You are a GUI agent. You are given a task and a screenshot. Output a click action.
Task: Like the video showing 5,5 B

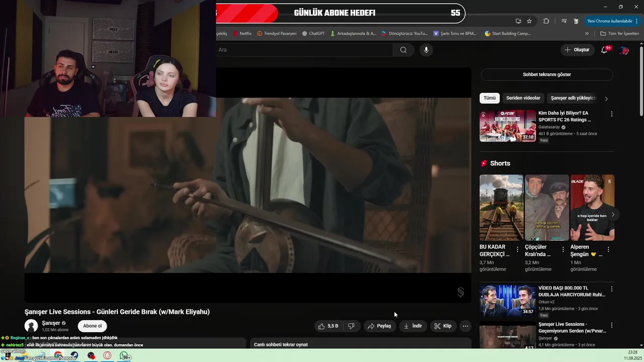(328, 326)
